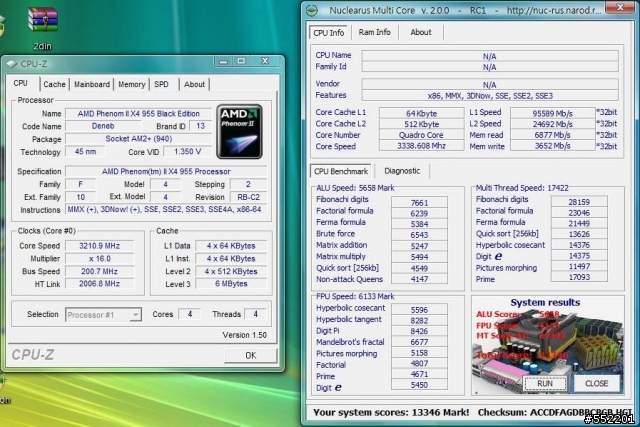
Task: Click the CPU Name field in Nuclearus
Action: [x=490, y=56]
